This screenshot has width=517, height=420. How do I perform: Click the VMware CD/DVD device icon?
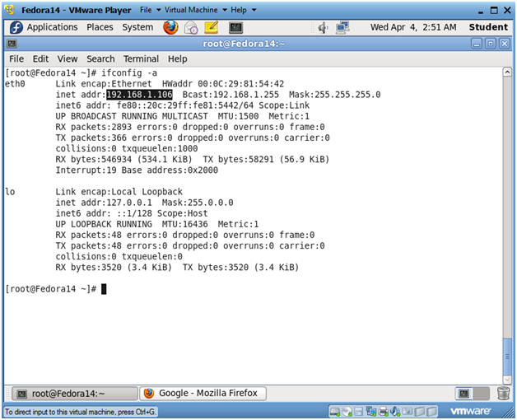tap(347, 412)
